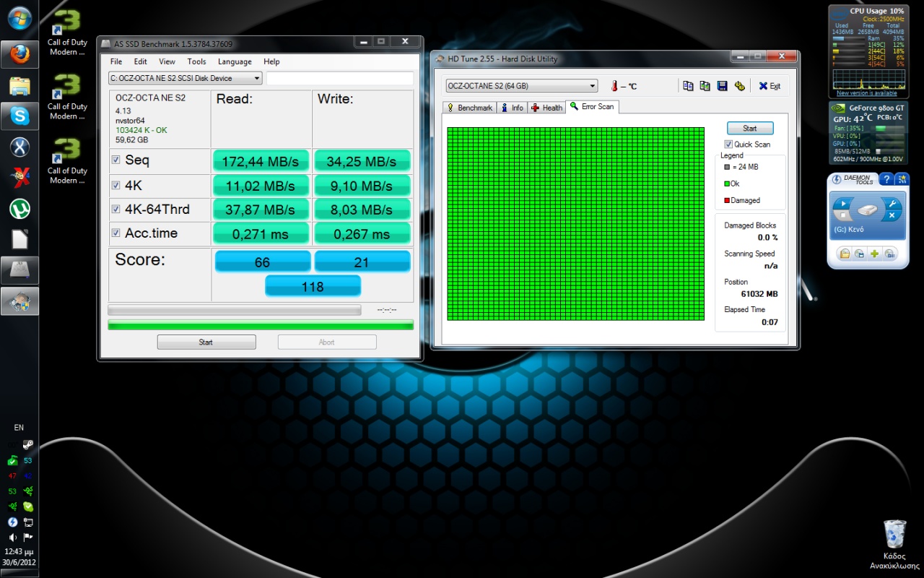Click empty text field beside AS SSD drive dropdown
This screenshot has height=578, width=924.
pos(340,78)
